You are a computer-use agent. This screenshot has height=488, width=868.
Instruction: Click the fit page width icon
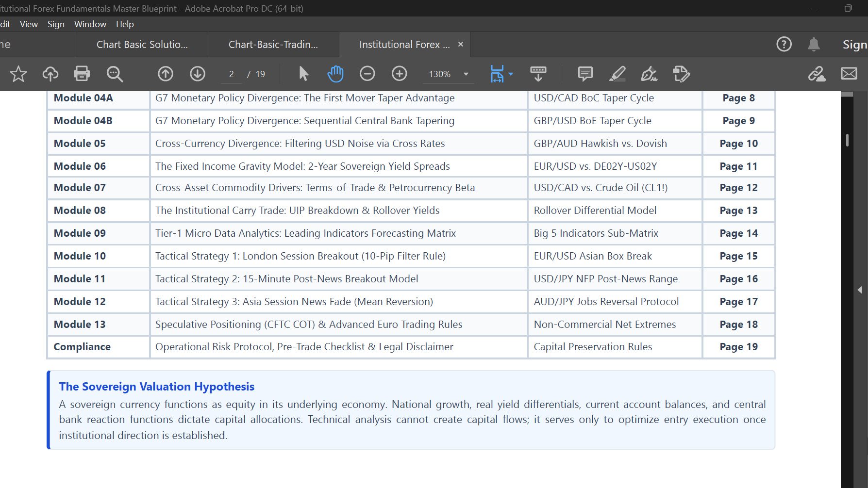(x=497, y=74)
